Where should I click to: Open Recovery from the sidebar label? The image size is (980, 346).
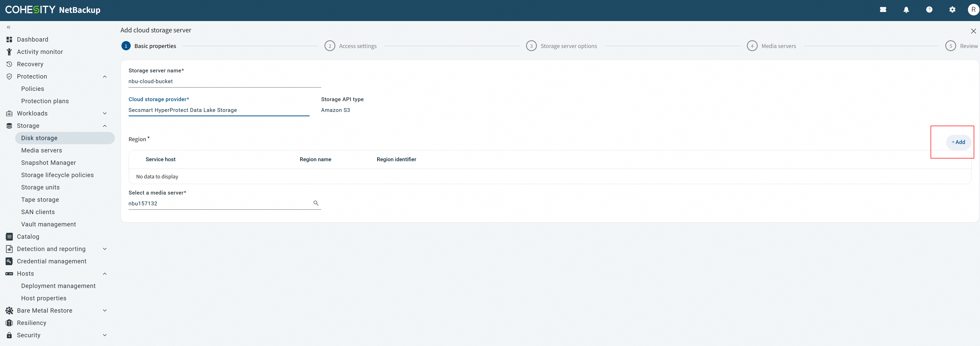click(x=30, y=64)
